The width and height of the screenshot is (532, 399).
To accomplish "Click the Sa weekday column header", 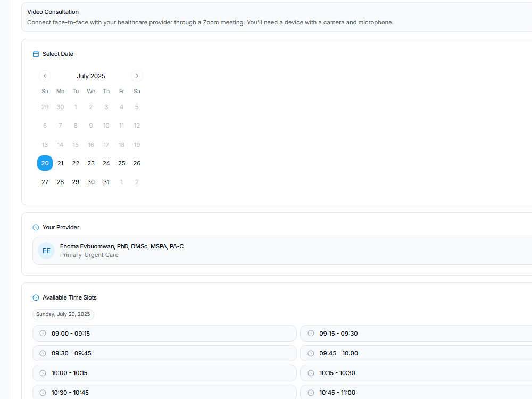I will (137, 92).
